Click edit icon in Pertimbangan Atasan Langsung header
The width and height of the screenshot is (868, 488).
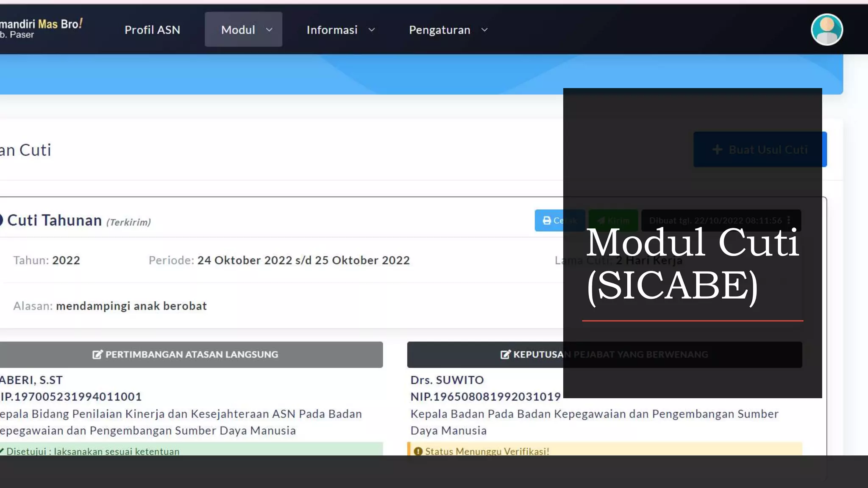point(97,355)
